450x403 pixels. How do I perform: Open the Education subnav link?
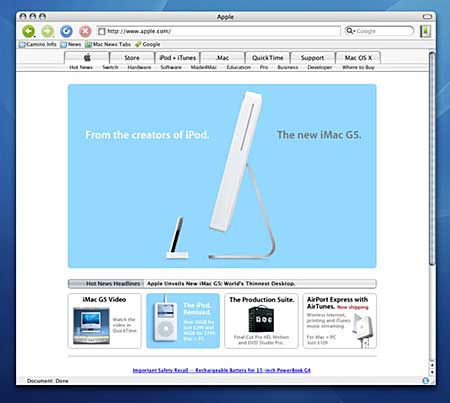239,67
